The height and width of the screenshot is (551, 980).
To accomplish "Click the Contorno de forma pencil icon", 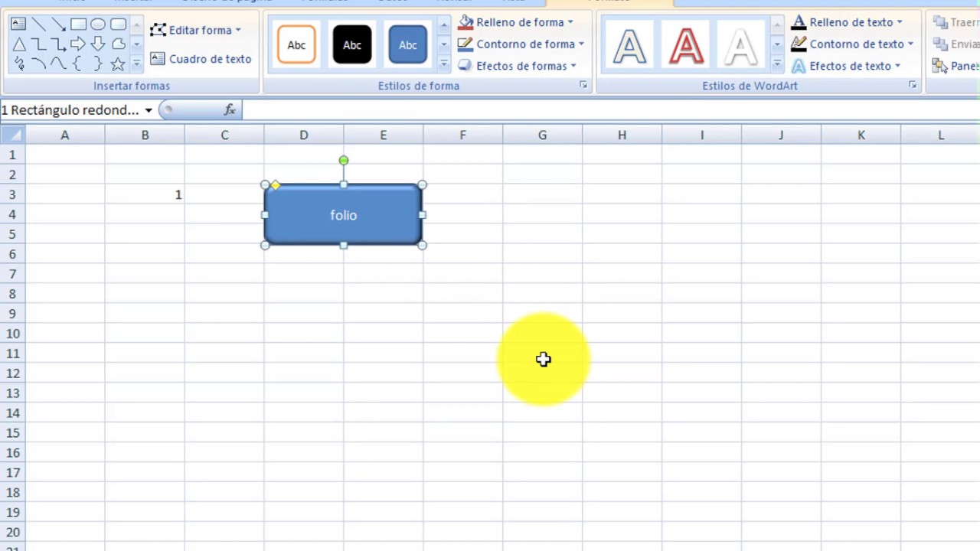I will (x=465, y=44).
